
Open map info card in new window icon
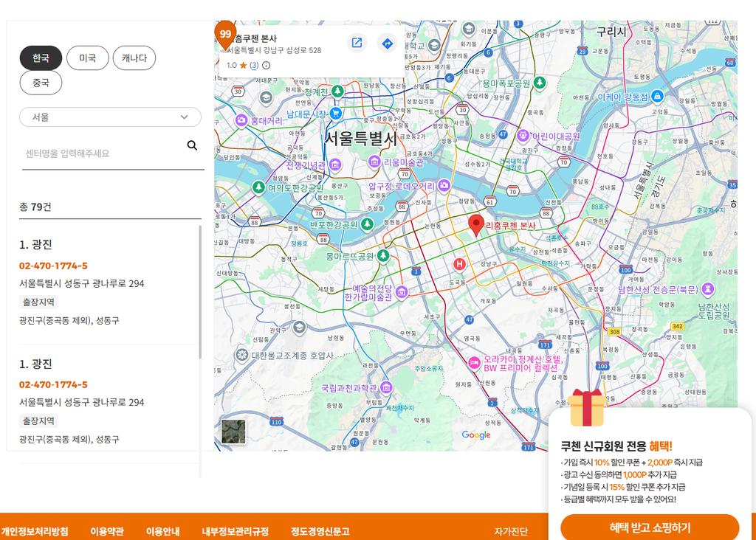coord(357,43)
